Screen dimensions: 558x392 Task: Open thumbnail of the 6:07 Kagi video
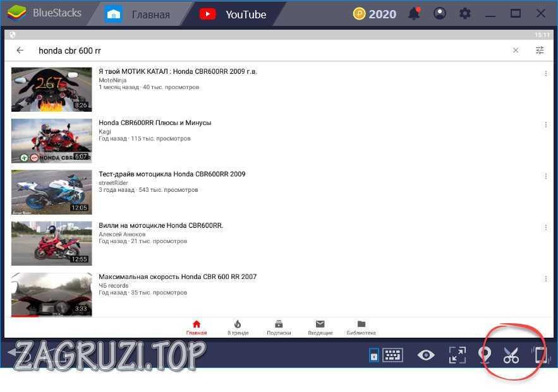[52, 141]
